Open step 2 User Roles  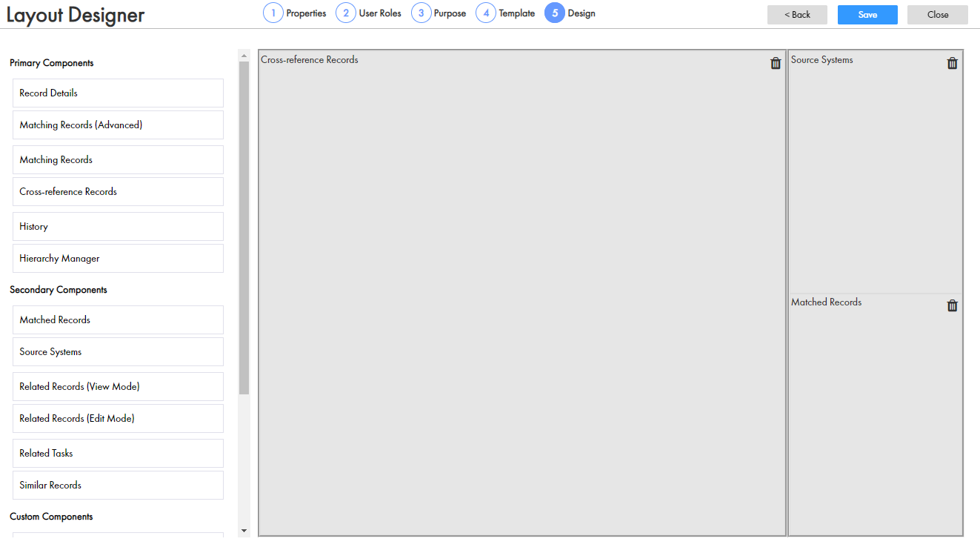pyautogui.click(x=368, y=13)
